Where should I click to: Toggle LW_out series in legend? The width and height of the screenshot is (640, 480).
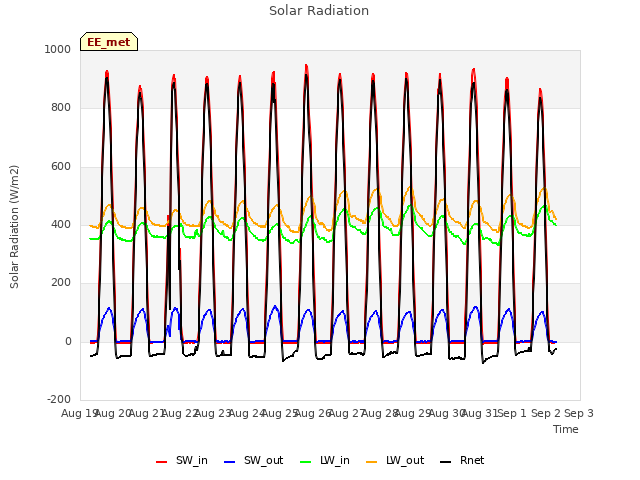click(x=395, y=460)
